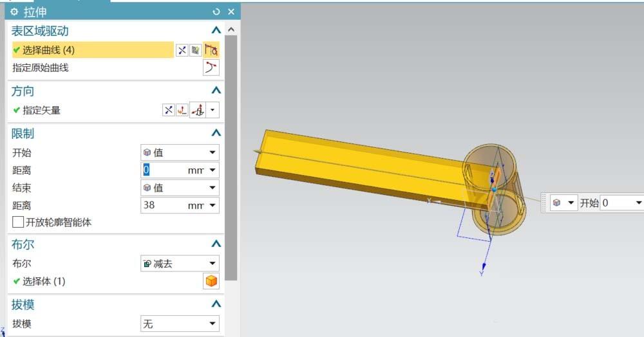Click the dialog scrollbar up arrow
Image resolution: width=644 pixels, height=337 pixels.
point(231,30)
